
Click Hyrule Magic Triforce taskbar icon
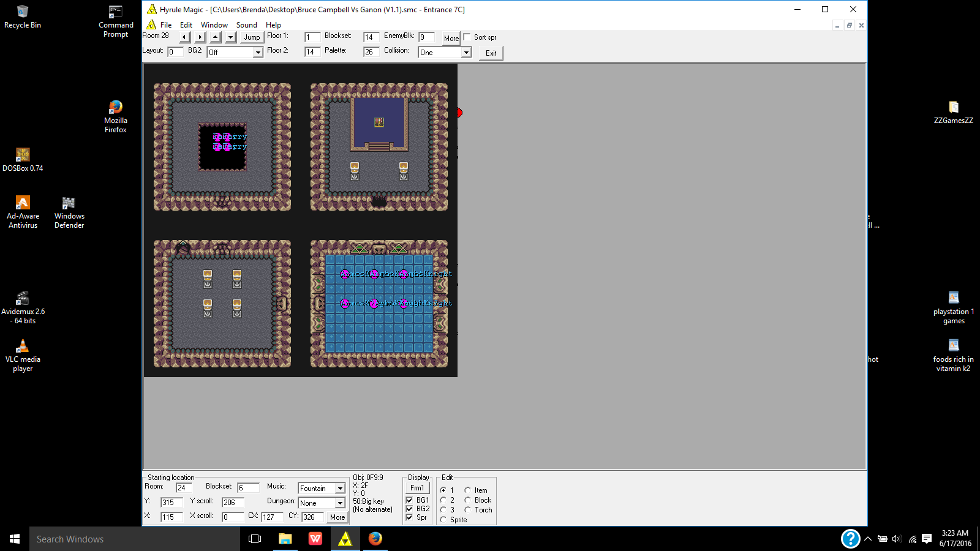pyautogui.click(x=345, y=539)
